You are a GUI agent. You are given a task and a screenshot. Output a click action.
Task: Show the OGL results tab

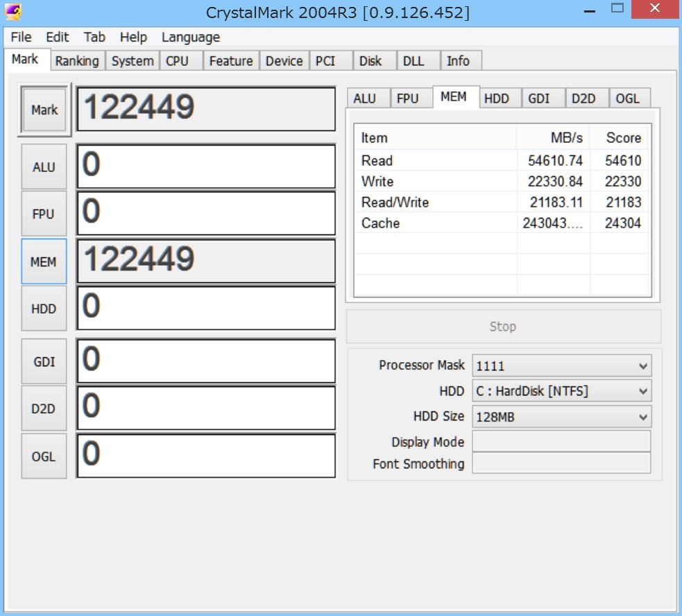click(627, 99)
